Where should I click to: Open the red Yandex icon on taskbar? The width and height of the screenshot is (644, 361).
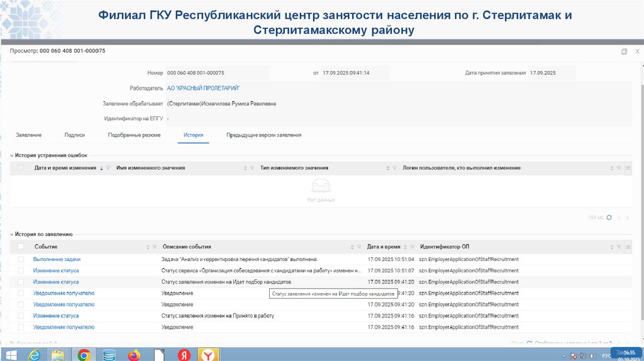(184, 355)
